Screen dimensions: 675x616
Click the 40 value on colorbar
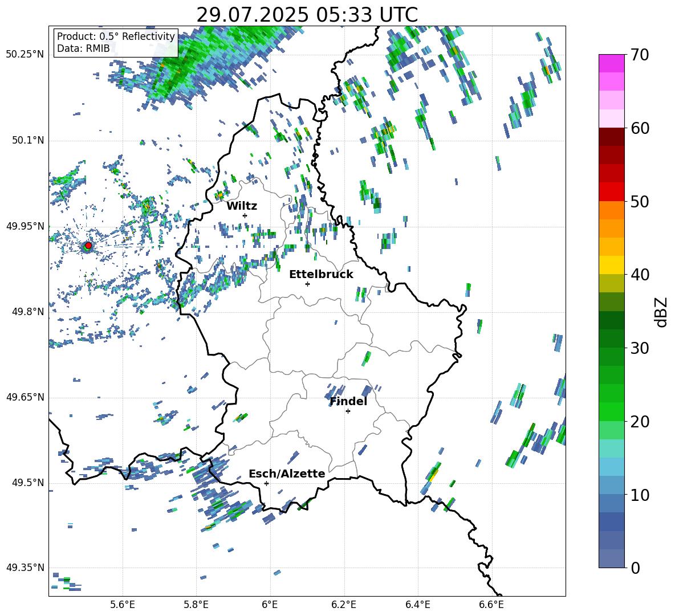[640, 275]
